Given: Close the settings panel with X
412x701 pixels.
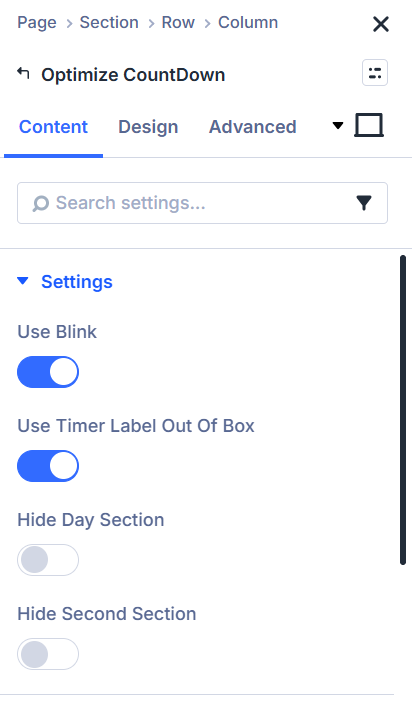Looking at the screenshot, I should tap(381, 24).
